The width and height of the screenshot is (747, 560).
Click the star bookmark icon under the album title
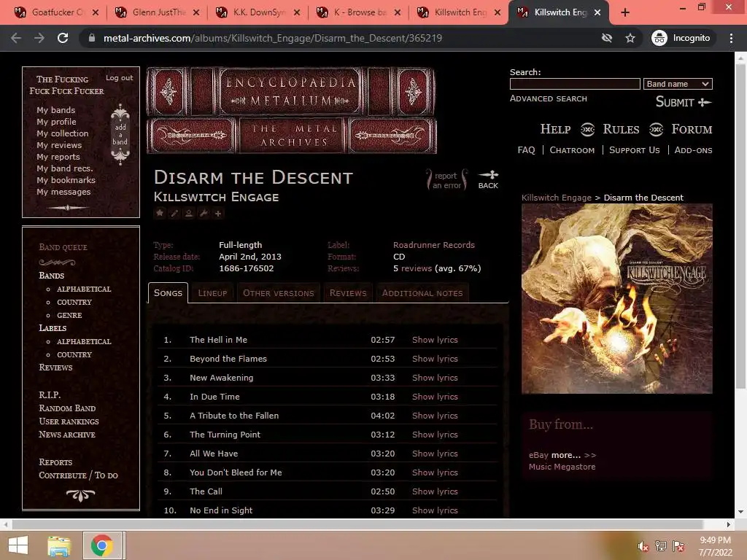(160, 214)
